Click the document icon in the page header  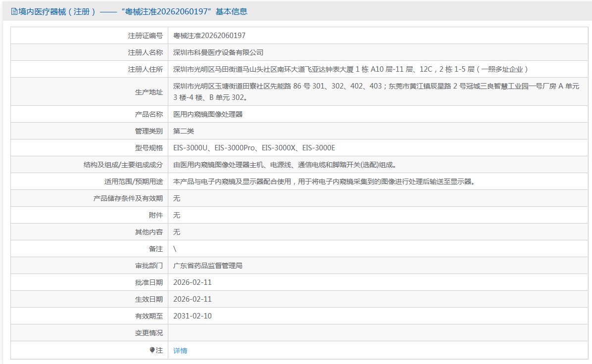point(14,11)
